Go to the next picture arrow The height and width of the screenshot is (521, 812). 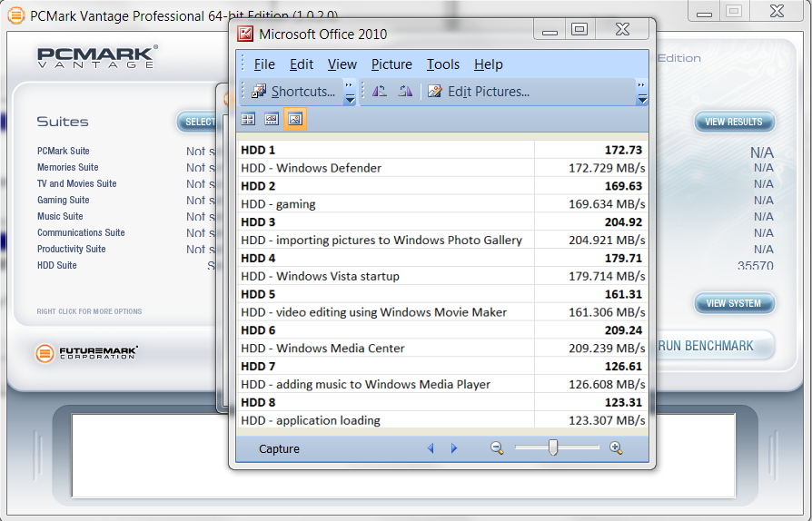(x=454, y=448)
